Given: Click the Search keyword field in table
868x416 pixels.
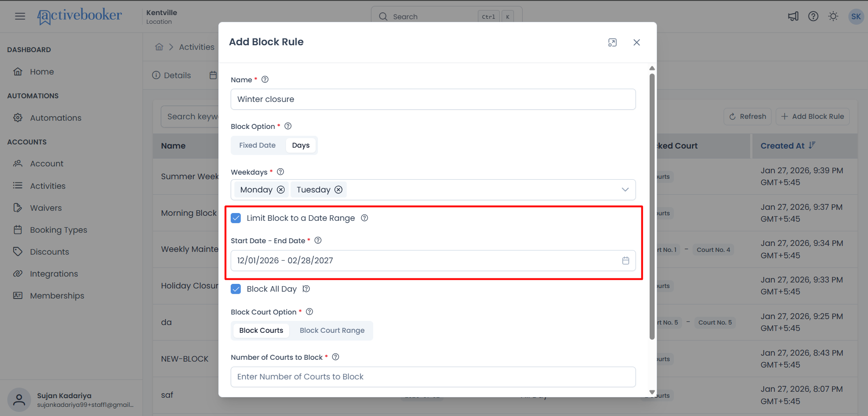Looking at the screenshot, I should click(190, 117).
